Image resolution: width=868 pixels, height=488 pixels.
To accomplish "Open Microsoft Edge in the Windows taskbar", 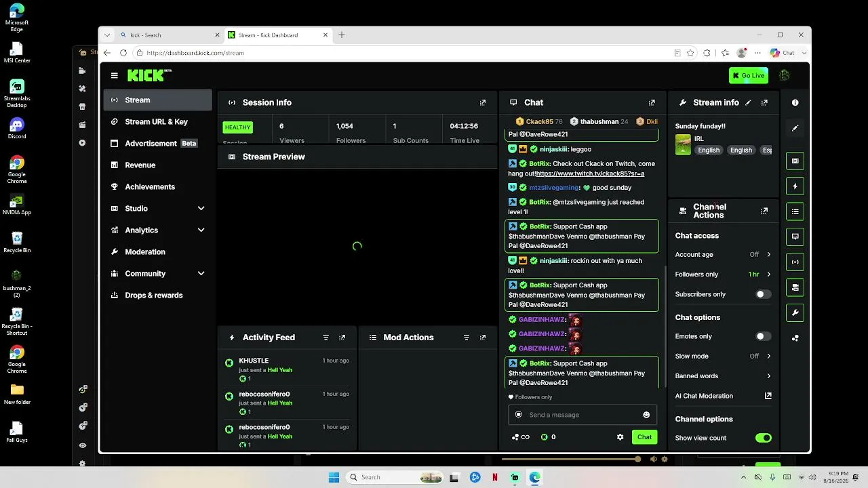I will (x=534, y=477).
